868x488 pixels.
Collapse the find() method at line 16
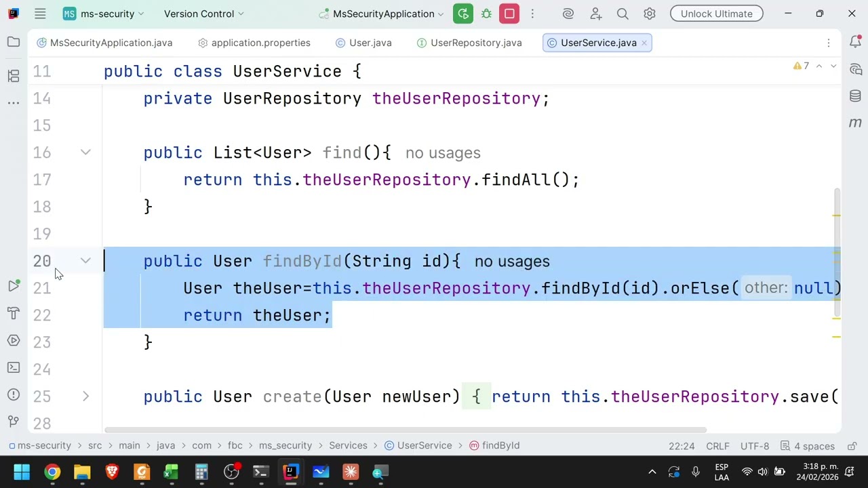pos(85,152)
